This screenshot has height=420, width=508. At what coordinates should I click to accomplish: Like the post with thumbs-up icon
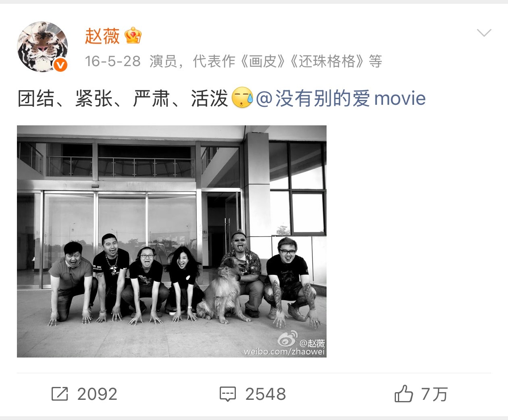(x=404, y=393)
